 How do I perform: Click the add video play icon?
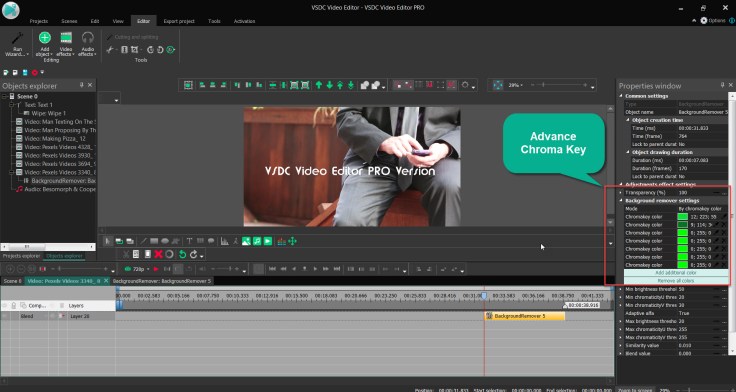[x=268, y=241]
